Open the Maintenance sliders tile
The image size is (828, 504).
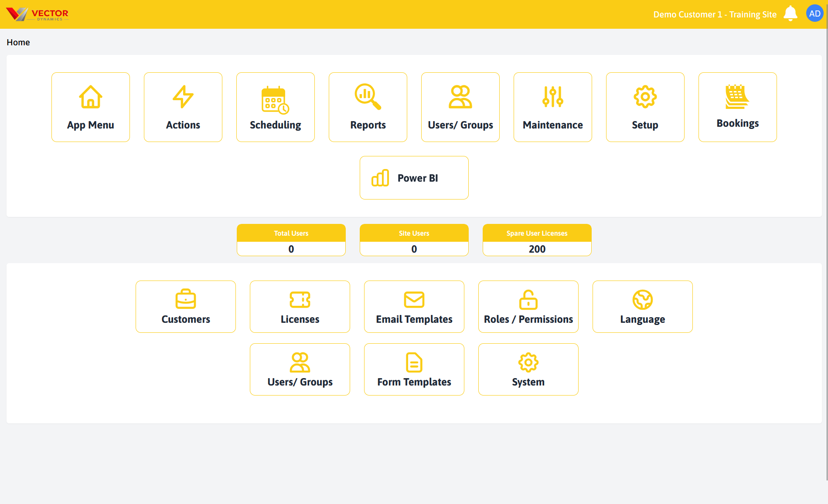tap(553, 107)
